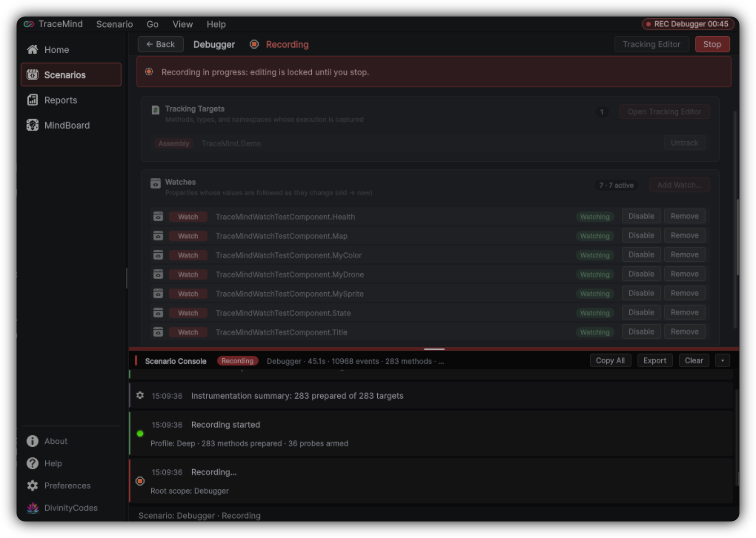Disable the MySprite watch
This screenshot has height=538, width=756.
point(641,293)
